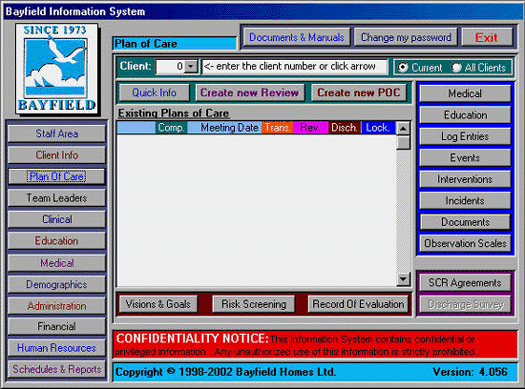This screenshot has width=525, height=389.
Task: Click Create new Review
Action: pyautogui.click(x=249, y=92)
